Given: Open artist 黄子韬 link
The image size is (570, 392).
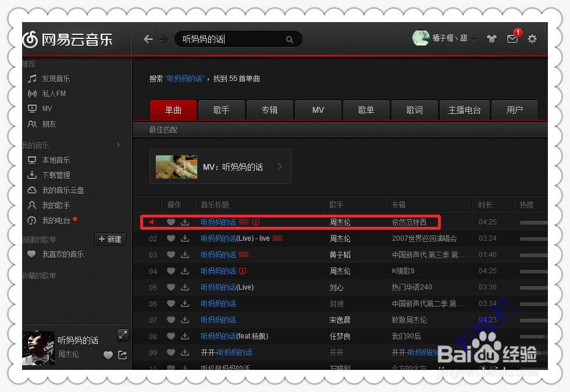Looking at the screenshot, I should point(340,255).
